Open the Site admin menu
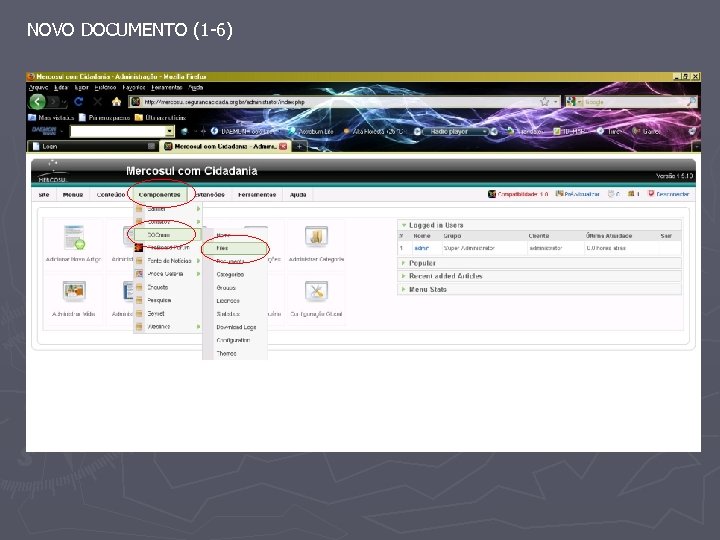 click(44, 195)
